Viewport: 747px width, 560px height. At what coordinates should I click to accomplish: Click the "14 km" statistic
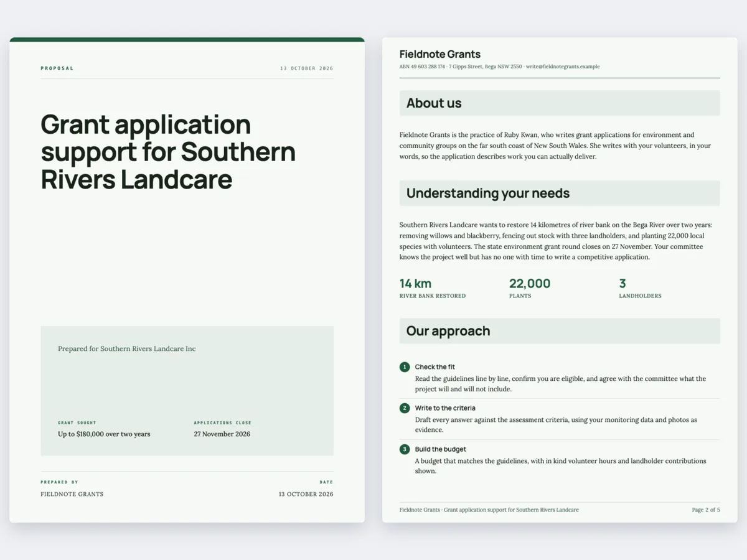pos(415,284)
